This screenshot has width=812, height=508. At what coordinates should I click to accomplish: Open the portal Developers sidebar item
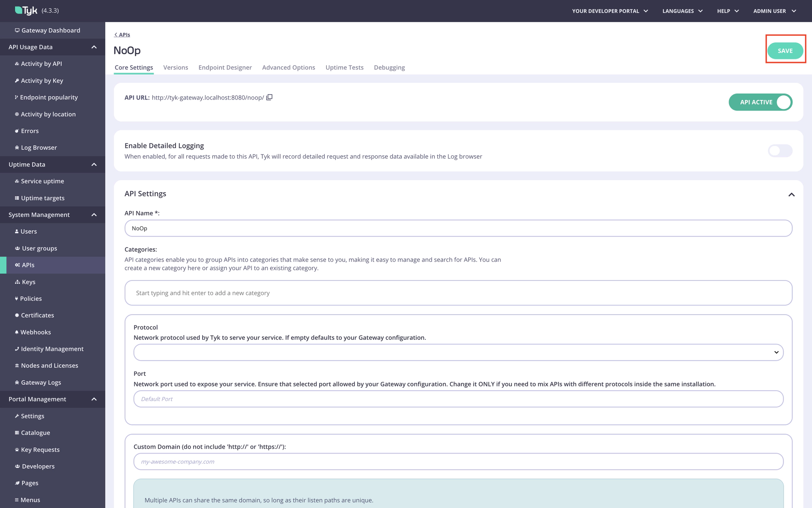38,466
